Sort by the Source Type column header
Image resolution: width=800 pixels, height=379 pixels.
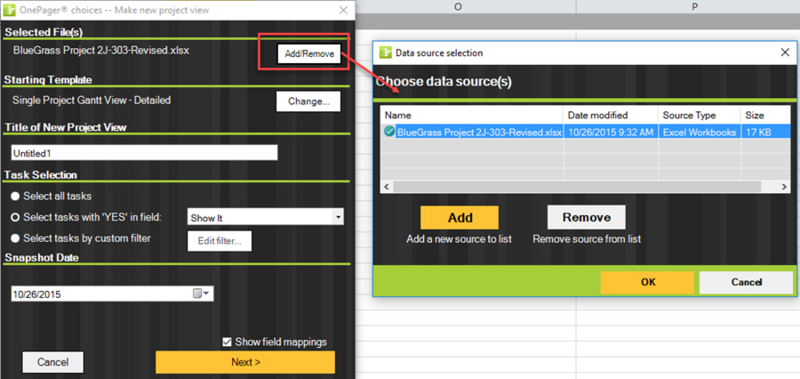coord(699,115)
